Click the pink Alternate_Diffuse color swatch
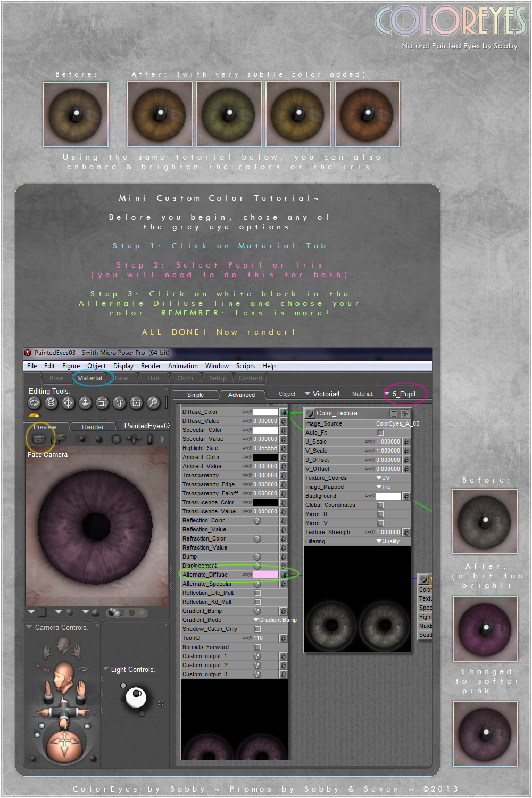Screen dimensions: 532x798 pyautogui.click(x=265, y=575)
